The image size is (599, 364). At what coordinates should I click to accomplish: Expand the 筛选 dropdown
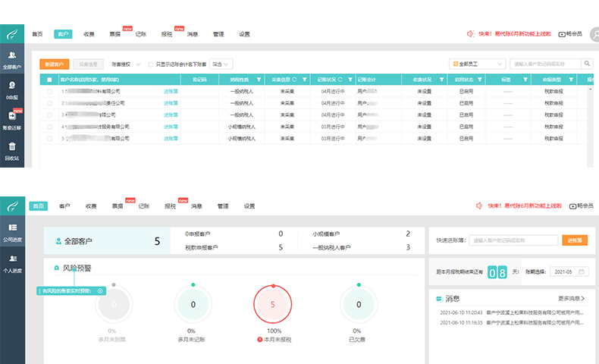coord(221,64)
